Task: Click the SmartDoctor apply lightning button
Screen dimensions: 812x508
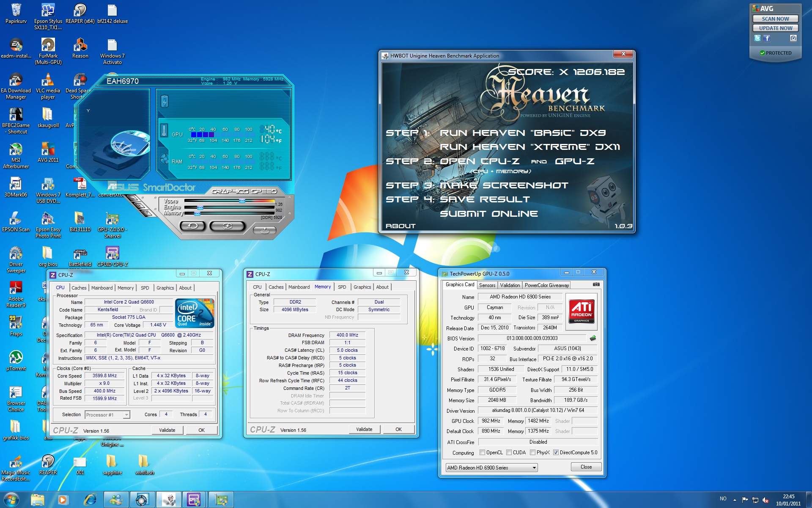Action: click(228, 226)
